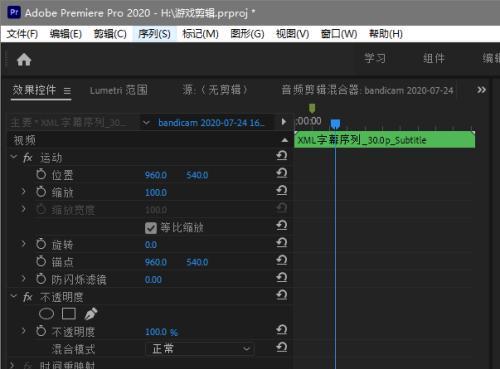Image resolution: width=500 pixels, height=369 pixels.
Task: Reset the 等比缩放 setting
Action: (282, 225)
